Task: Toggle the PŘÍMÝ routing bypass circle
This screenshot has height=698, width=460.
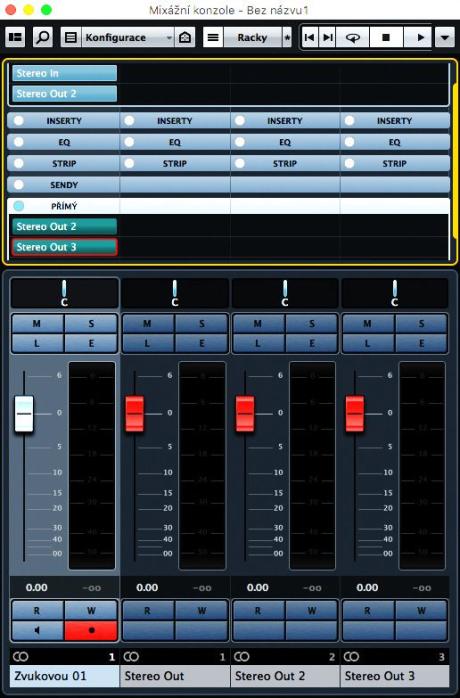Action: 19,206
